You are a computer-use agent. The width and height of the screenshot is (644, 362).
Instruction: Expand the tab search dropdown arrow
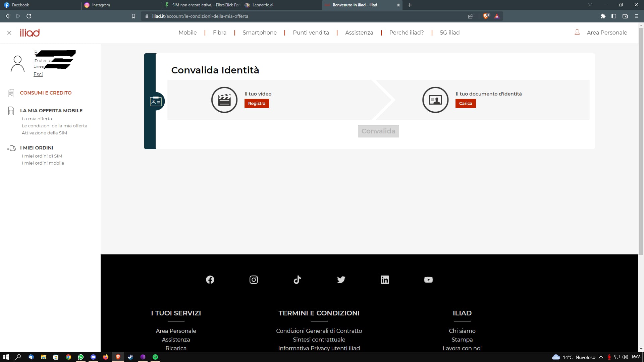pyautogui.click(x=590, y=5)
